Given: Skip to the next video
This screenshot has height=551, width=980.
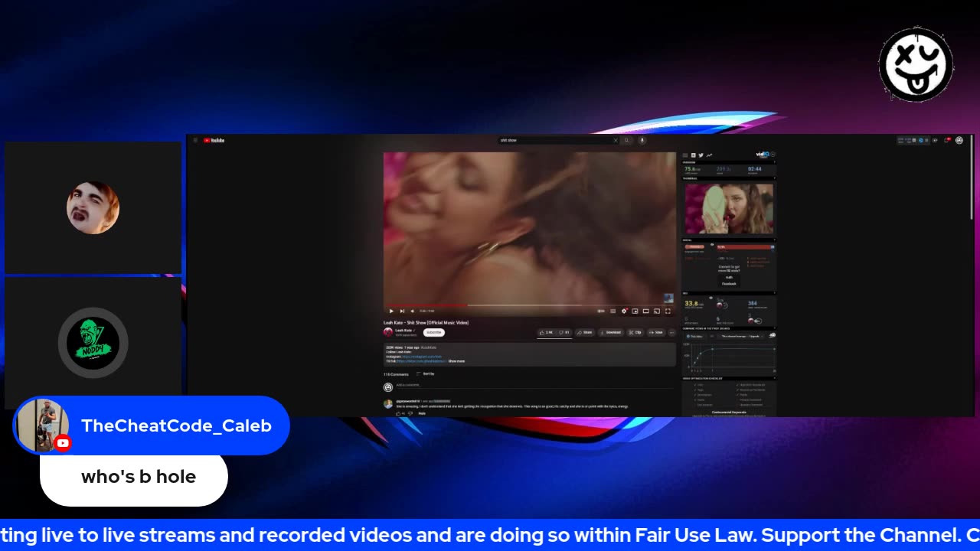Looking at the screenshot, I should [x=402, y=311].
